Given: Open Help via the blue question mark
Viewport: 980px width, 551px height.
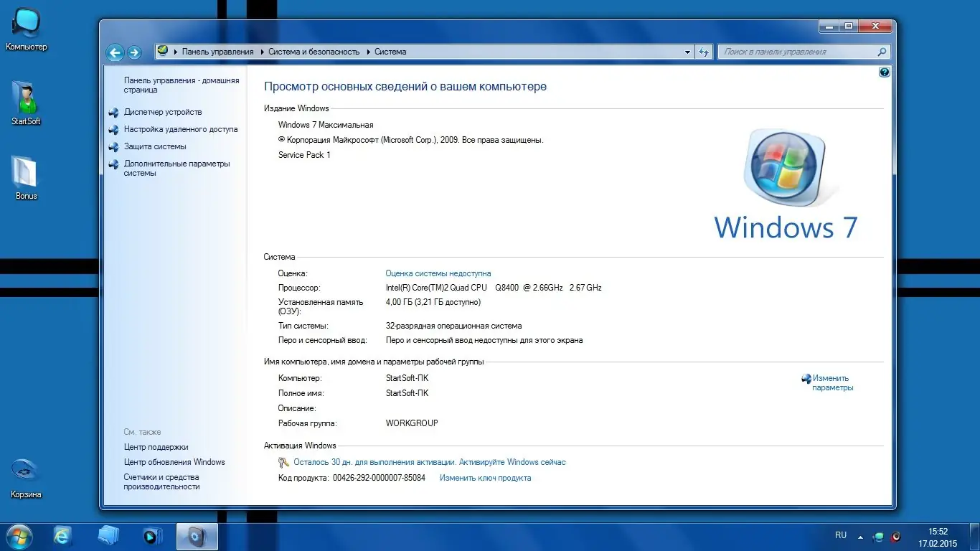Looking at the screenshot, I should tap(885, 72).
